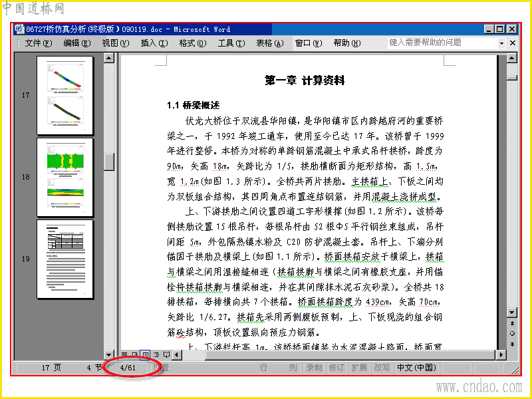Toggle the 改写 overtype status indicator
532x399 pixels.
pos(382,368)
